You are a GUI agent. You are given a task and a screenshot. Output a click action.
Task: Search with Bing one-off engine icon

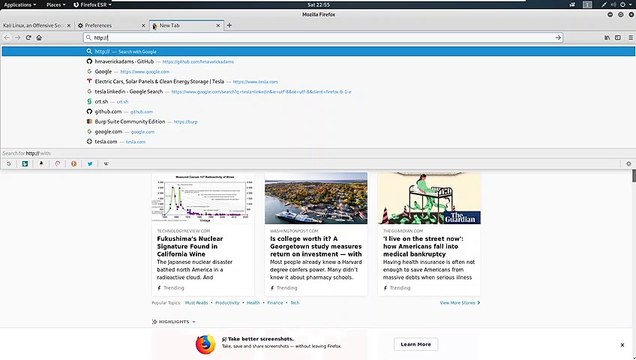25,164
